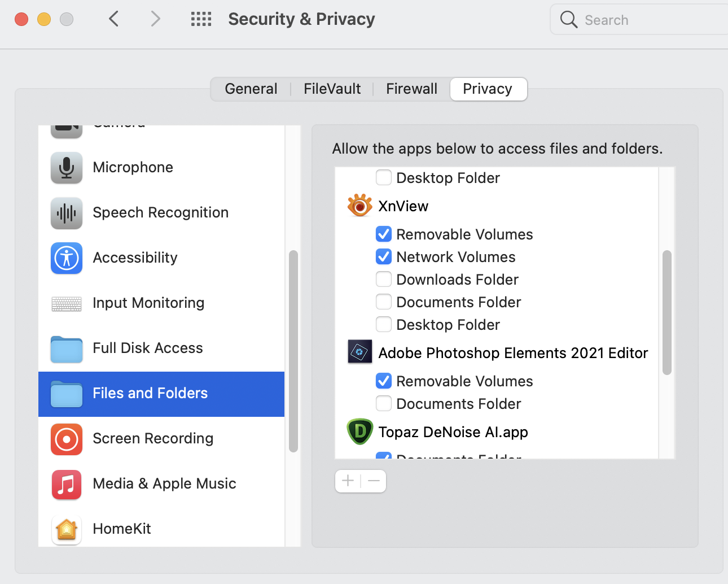Click the plus add app button
Viewport: 728px width, 584px height.
coord(348,481)
